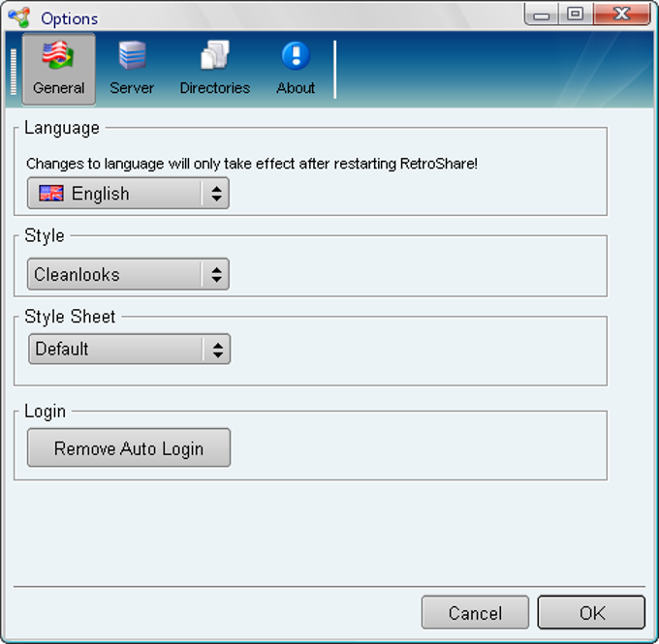
Task: Close the Options window
Action: (621, 15)
